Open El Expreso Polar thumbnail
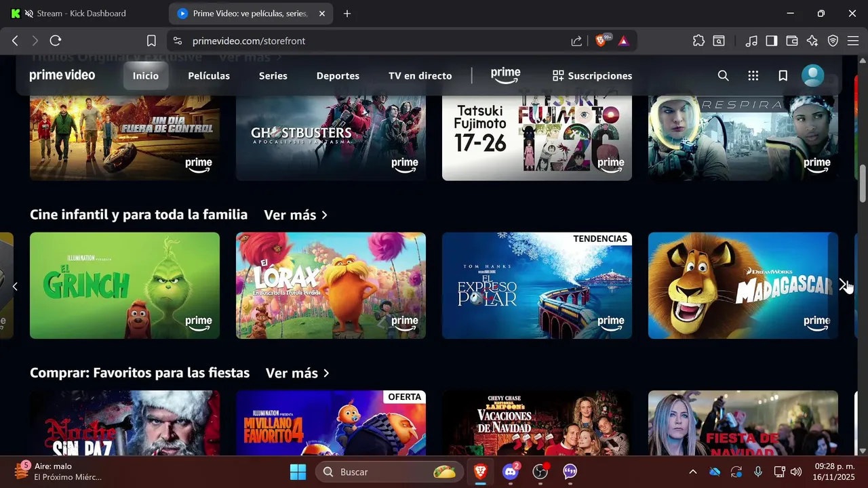Screen dimensions: 868x488 pyautogui.click(x=537, y=285)
